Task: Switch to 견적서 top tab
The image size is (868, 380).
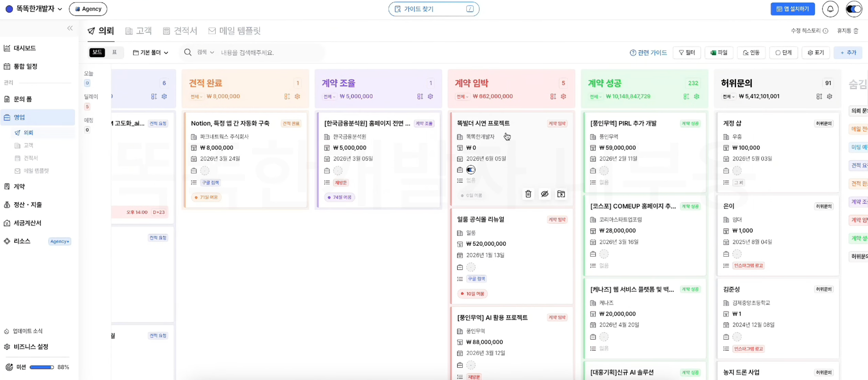Action: (180, 31)
